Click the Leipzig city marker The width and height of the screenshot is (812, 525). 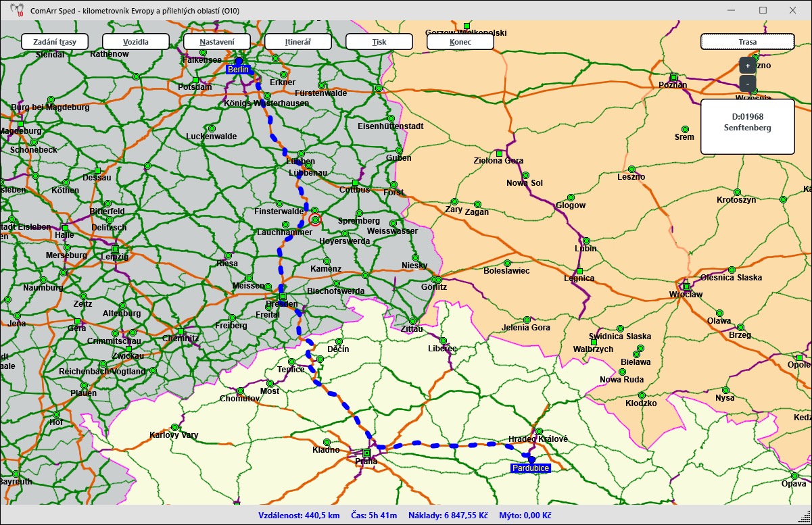(115, 249)
